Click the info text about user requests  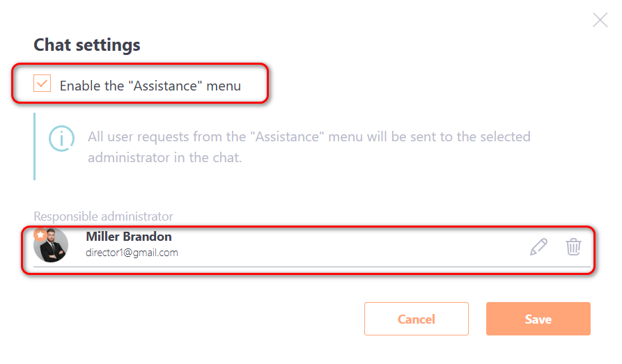pos(309,137)
